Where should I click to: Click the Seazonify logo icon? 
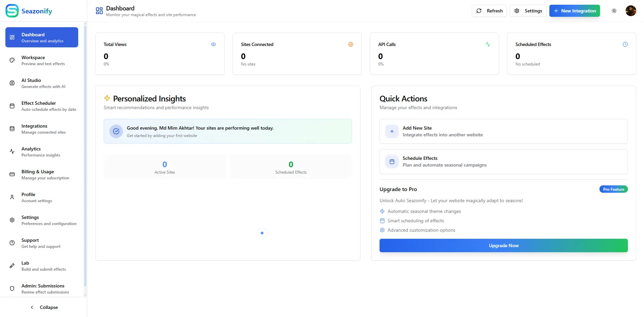pos(12,11)
